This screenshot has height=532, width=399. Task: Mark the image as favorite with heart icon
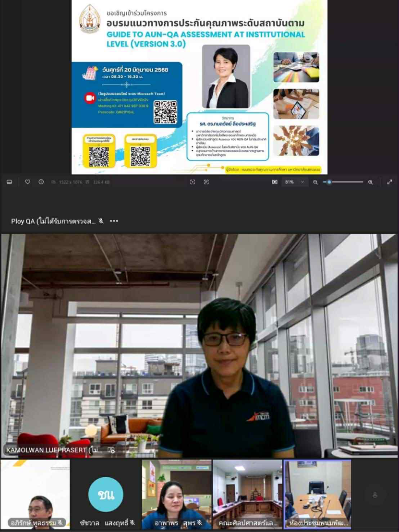coord(27,182)
